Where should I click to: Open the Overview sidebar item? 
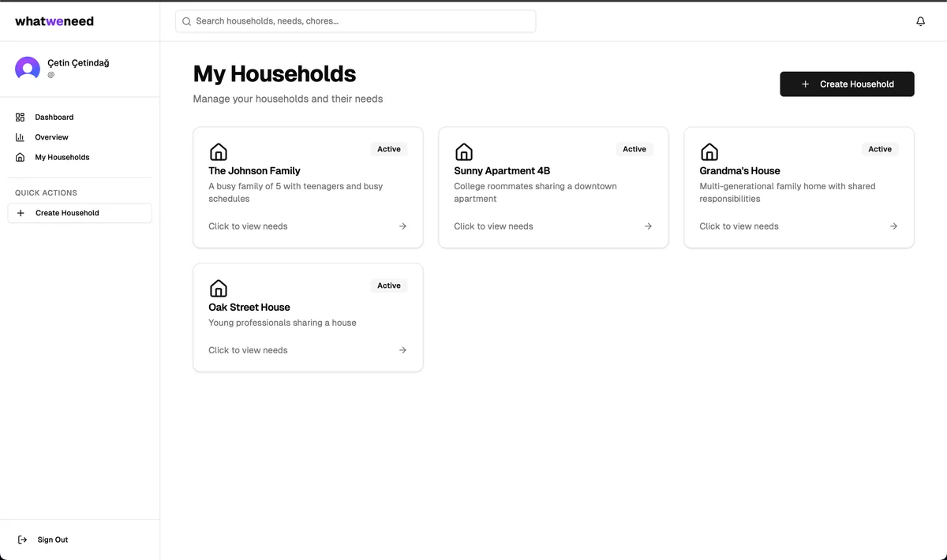pos(51,137)
